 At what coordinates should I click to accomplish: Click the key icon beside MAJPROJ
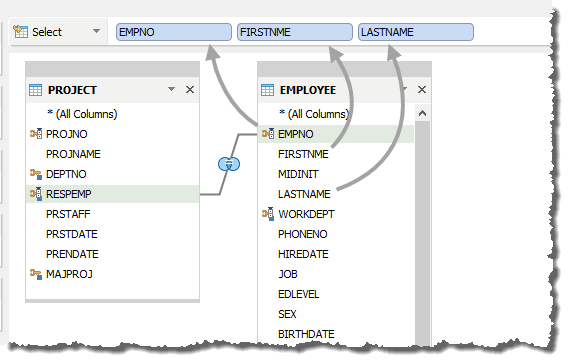point(36,274)
